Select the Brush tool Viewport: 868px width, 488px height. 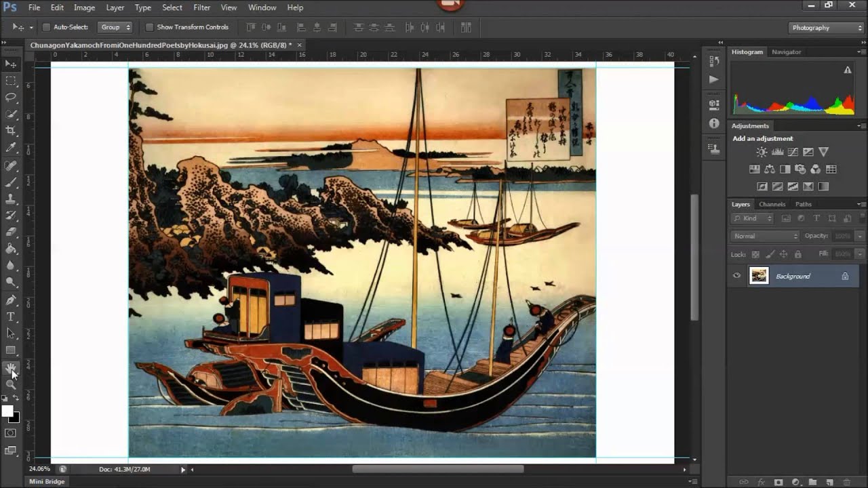pos(11,183)
